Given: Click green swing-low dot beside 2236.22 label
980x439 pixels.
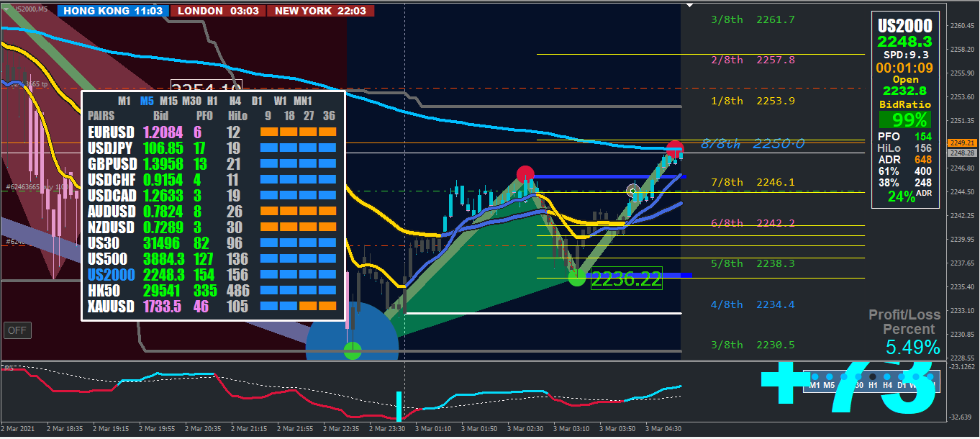Looking at the screenshot, I should click(x=577, y=277).
